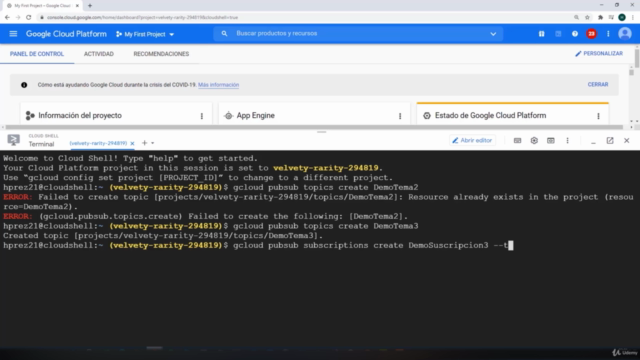
Task: Click the terminal command line with cursor
Action: coord(258,245)
